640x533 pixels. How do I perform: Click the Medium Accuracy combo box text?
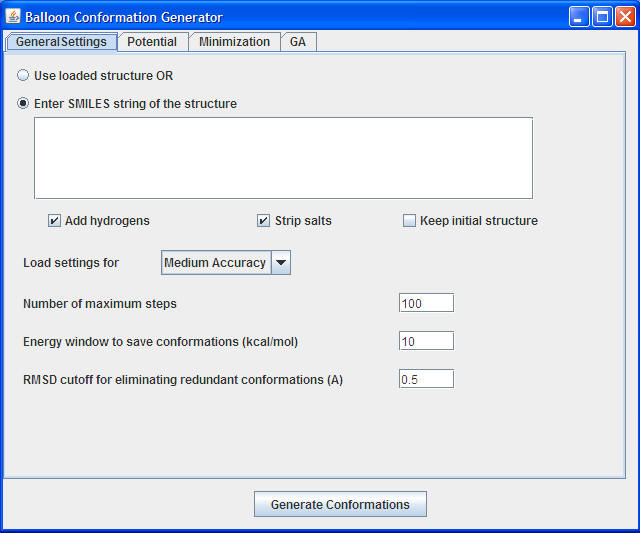tap(215, 262)
